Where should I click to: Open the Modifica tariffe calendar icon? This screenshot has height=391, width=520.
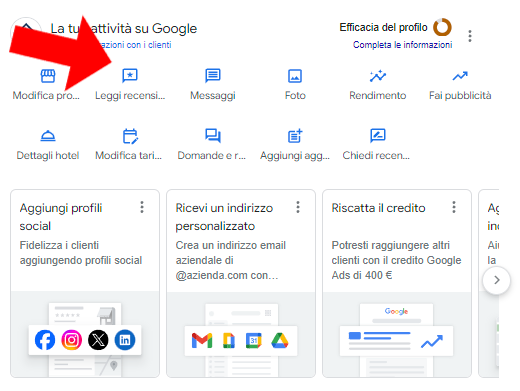point(130,136)
